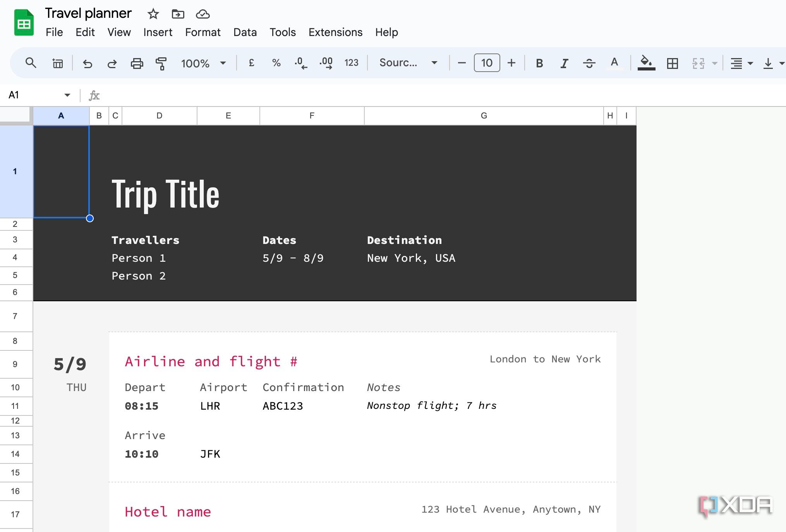
Task: Open the search menus magnifier
Action: coord(31,63)
